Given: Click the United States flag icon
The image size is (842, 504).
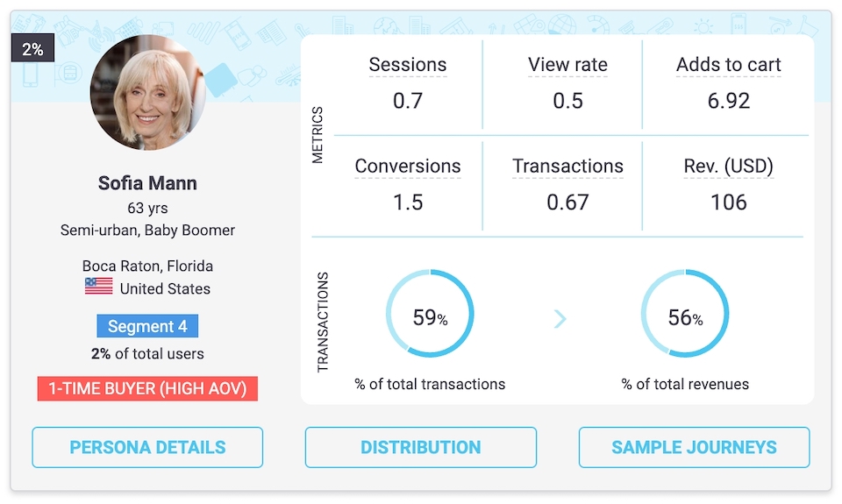Looking at the screenshot, I should click(98, 287).
